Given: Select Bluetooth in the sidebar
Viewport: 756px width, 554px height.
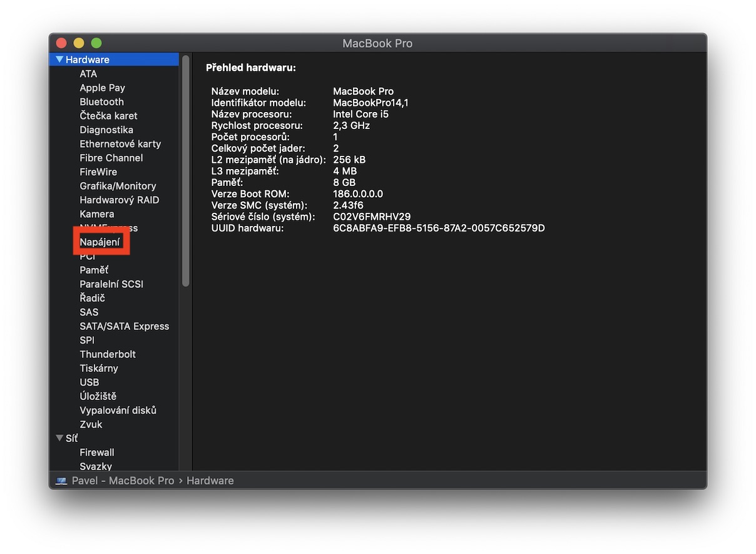Looking at the screenshot, I should [101, 101].
